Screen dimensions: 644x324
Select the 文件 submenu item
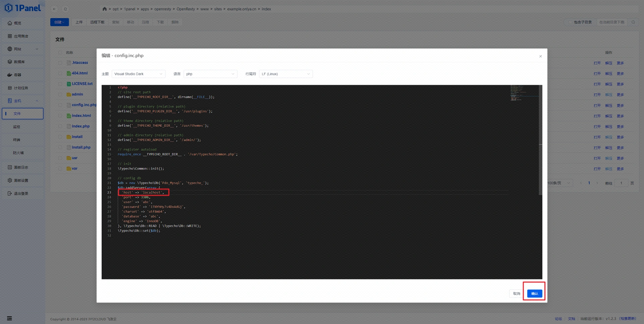click(22, 114)
